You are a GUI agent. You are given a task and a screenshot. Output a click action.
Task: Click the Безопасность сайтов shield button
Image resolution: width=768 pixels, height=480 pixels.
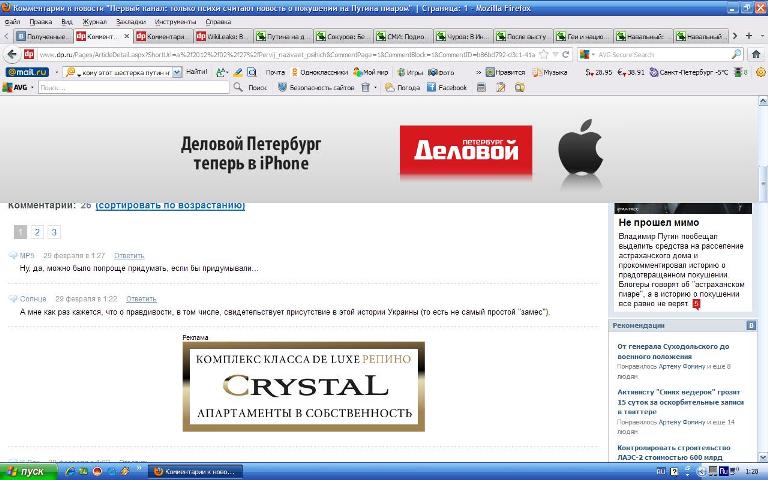tap(316, 87)
